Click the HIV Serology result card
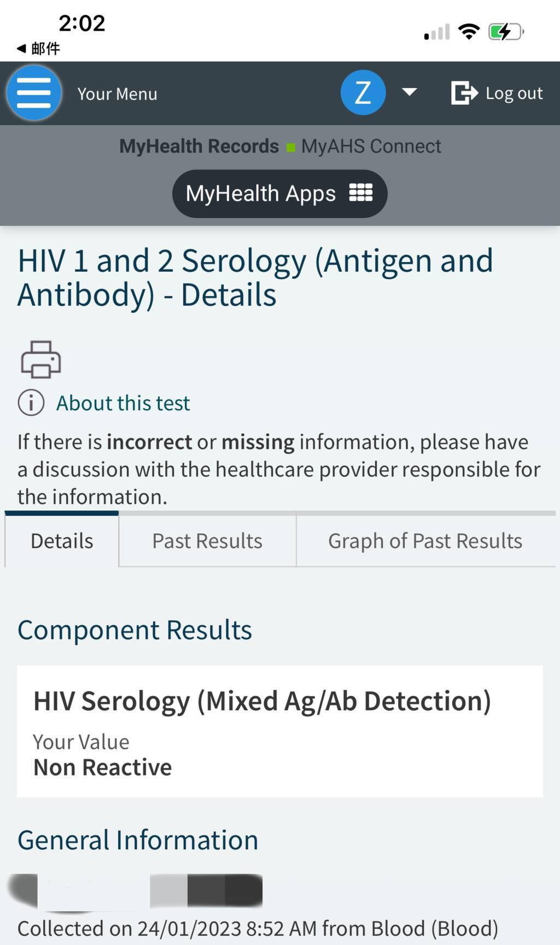The image size is (560, 945). 279,731
